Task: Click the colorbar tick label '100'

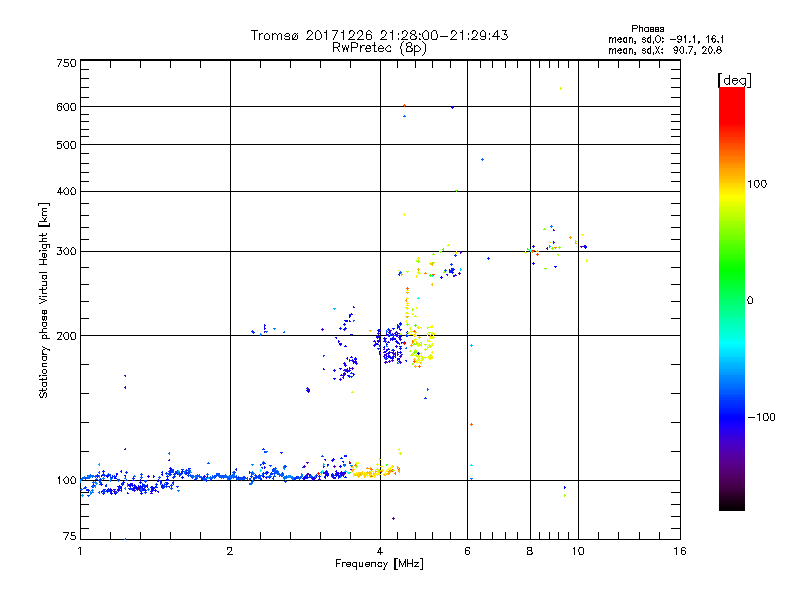Action: [757, 184]
